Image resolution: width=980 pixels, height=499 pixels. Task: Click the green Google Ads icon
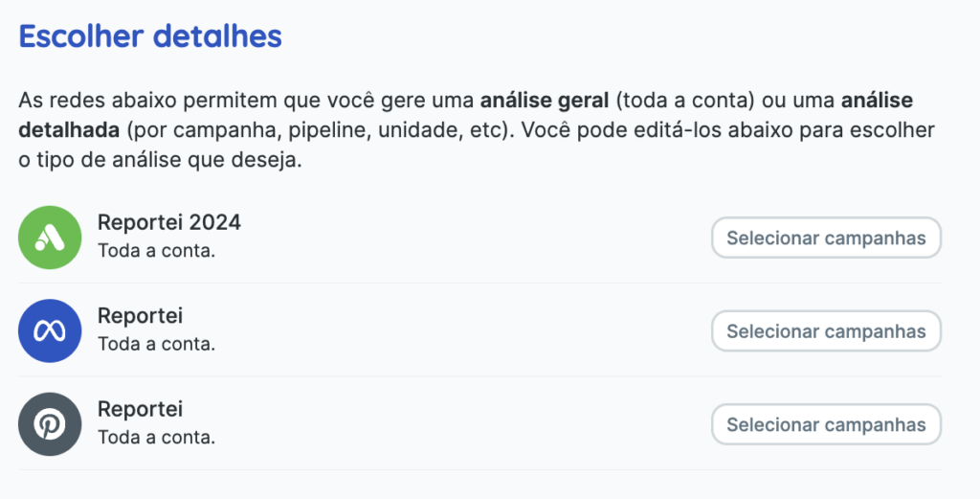(50, 238)
